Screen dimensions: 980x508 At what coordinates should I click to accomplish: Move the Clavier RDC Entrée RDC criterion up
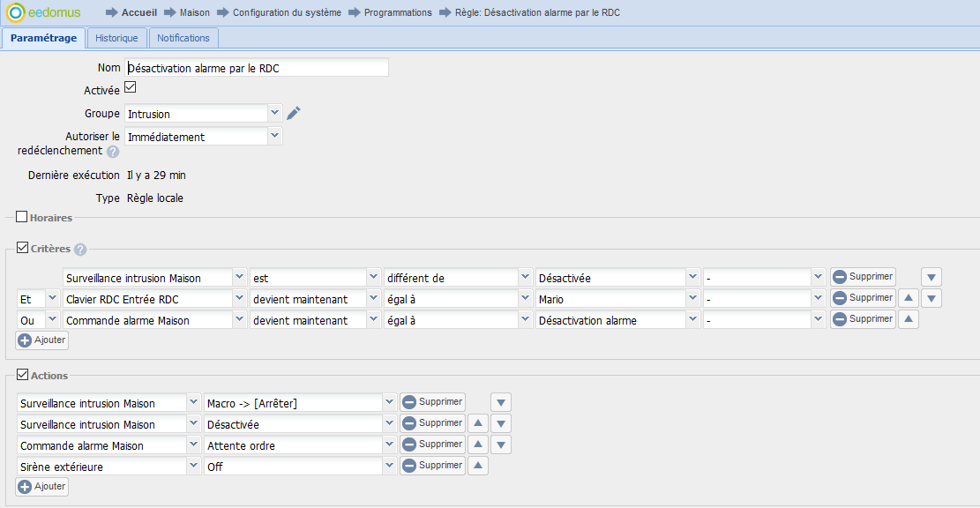908,298
